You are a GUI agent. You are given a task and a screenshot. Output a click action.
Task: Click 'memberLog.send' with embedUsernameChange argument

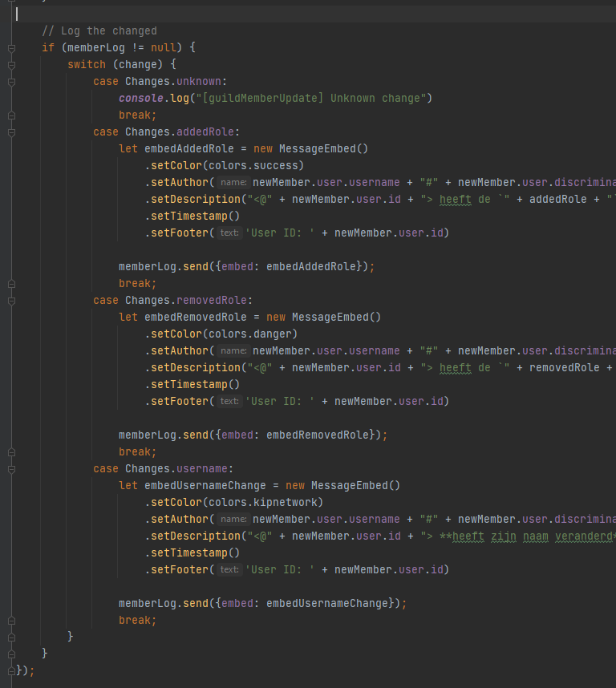pyautogui.click(x=164, y=603)
